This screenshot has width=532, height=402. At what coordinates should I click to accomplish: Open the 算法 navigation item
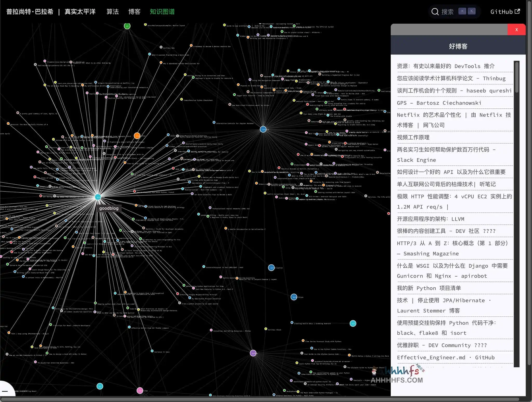click(113, 12)
